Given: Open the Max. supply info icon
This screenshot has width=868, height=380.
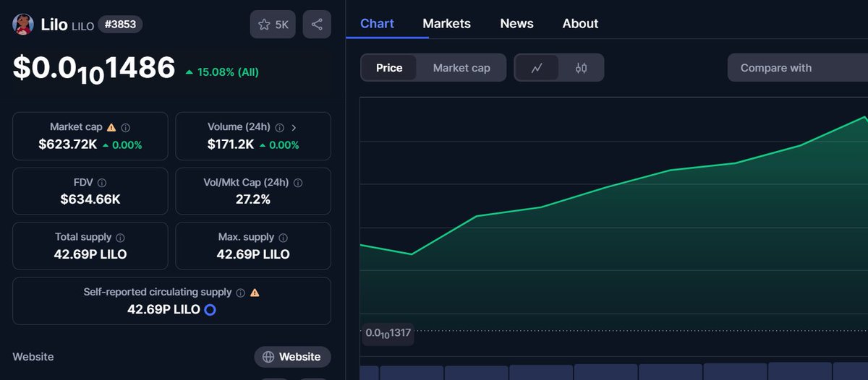Looking at the screenshot, I should point(284,238).
